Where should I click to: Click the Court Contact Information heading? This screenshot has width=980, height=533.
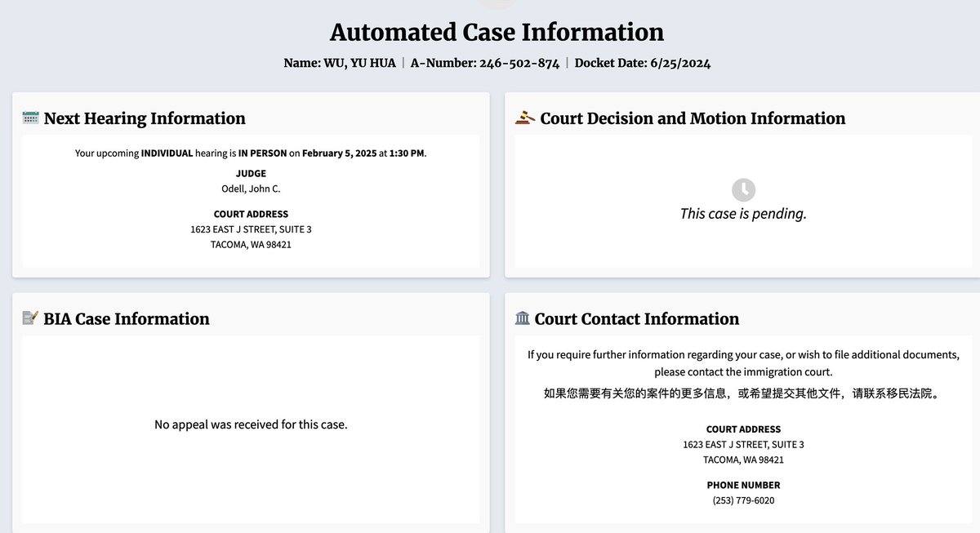[637, 318]
